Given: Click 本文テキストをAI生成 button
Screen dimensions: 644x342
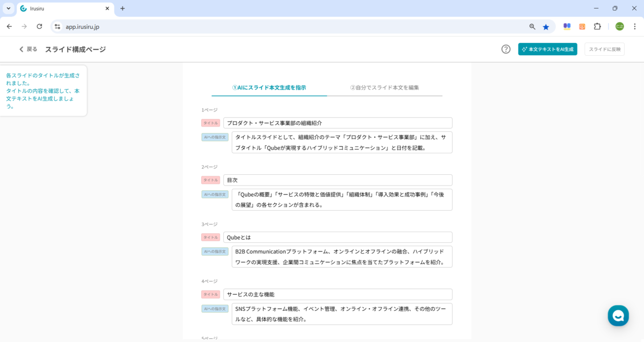Looking at the screenshot, I should [x=547, y=49].
